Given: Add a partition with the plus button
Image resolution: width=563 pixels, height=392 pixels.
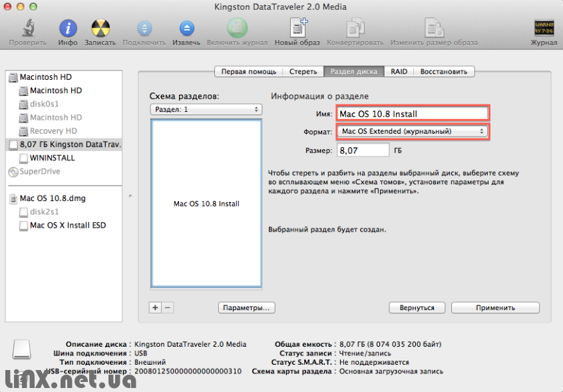Looking at the screenshot, I should [x=155, y=307].
